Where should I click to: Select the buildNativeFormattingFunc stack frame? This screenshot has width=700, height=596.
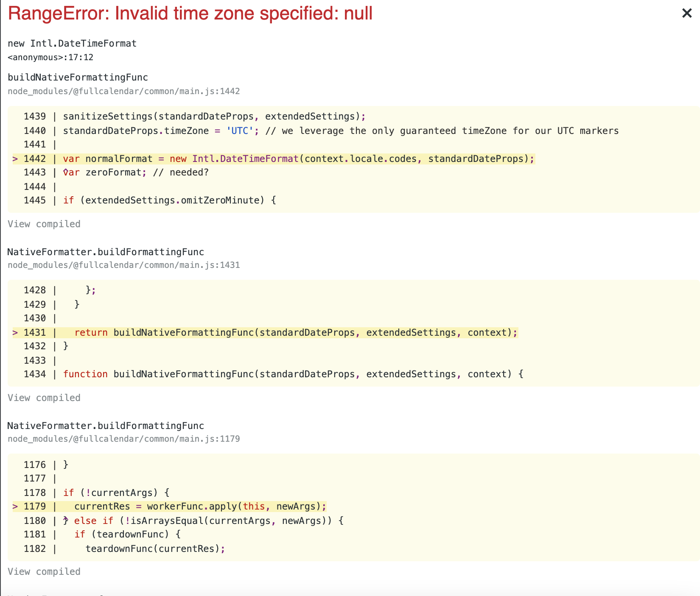(x=78, y=77)
